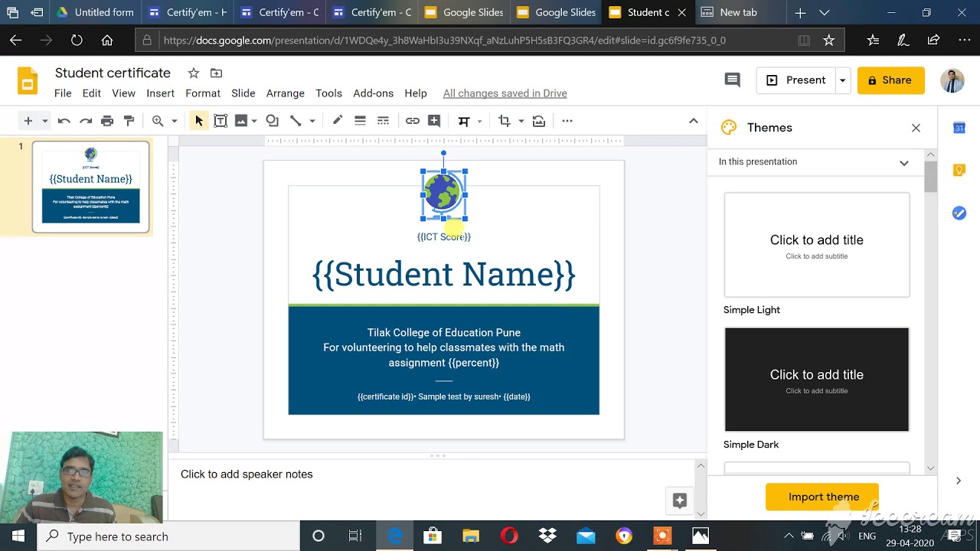The width and height of the screenshot is (980, 551).
Task: Hide the menus with the collapse arrow
Action: pyautogui.click(x=693, y=121)
